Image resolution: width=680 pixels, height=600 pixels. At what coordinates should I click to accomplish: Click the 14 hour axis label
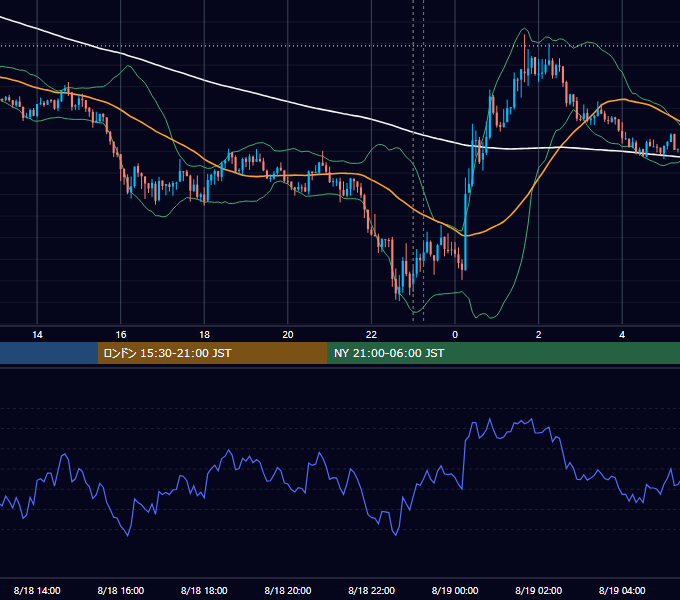pos(37,335)
